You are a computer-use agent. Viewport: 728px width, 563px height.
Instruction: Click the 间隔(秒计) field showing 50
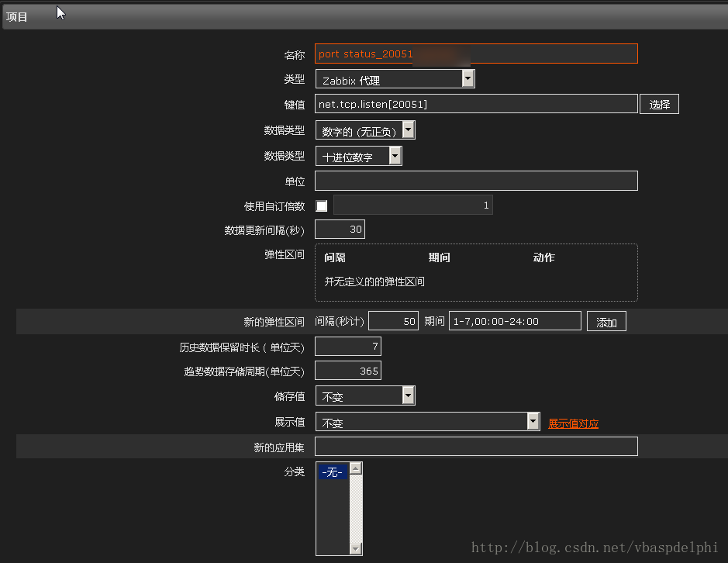[x=393, y=321]
